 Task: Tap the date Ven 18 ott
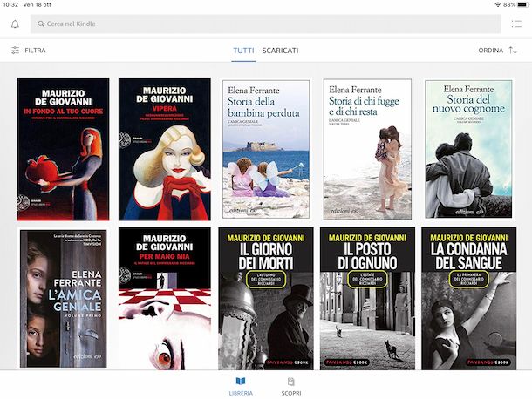[38, 4]
